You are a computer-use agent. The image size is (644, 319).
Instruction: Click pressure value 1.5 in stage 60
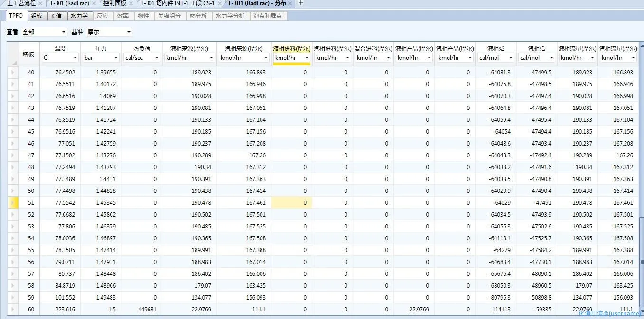click(101, 309)
